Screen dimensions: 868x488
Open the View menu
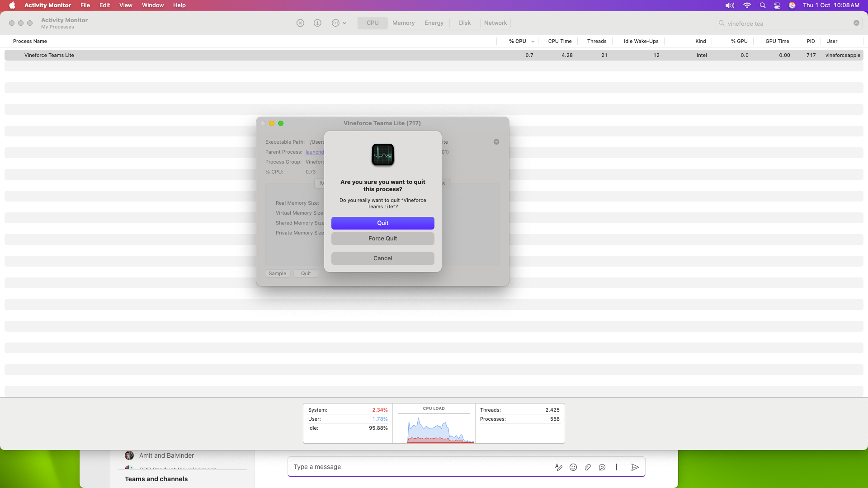(126, 5)
